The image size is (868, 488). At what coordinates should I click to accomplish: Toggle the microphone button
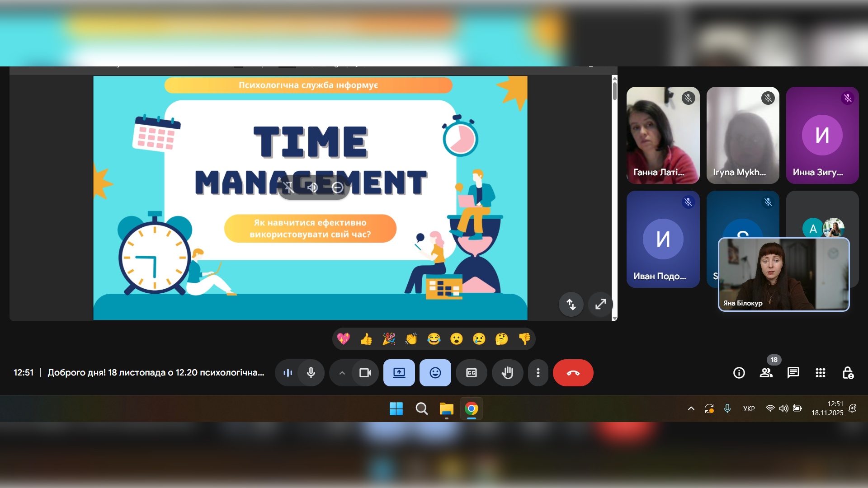(x=311, y=373)
